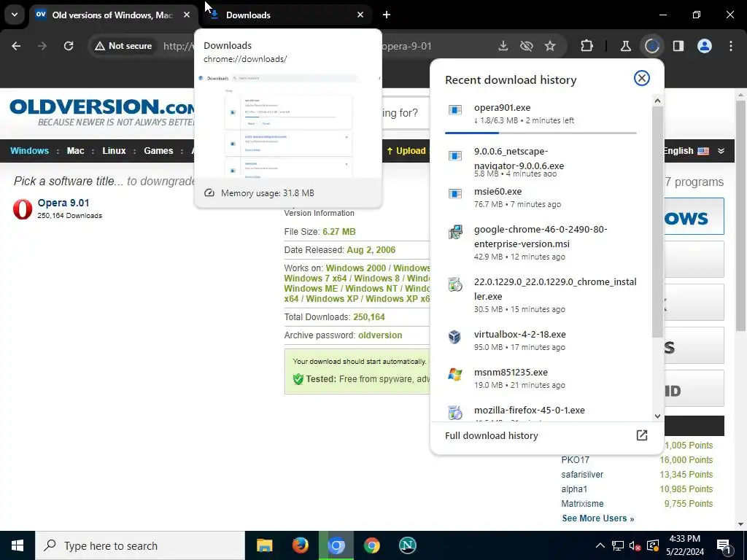Open msnm851235.exe download entry
747x560 pixels.
tap(541, 378)
